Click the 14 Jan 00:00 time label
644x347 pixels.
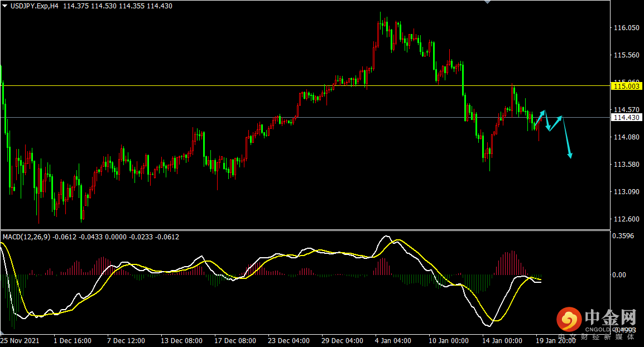[x=502, y=340]
